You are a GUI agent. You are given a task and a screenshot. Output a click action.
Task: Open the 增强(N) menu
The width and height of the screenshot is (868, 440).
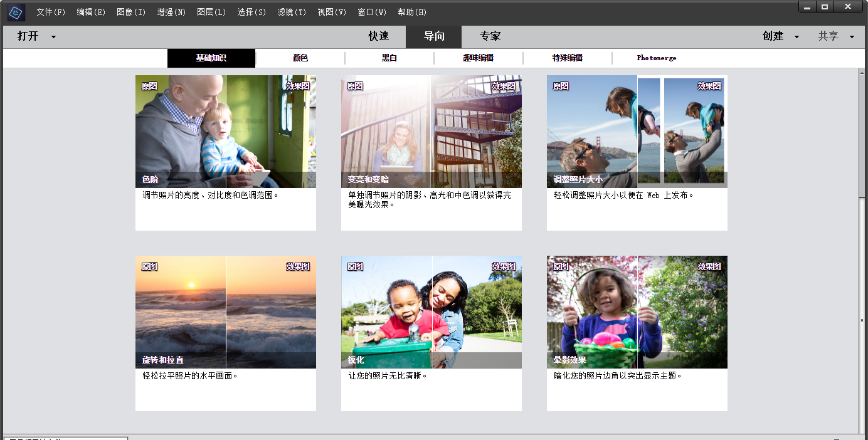point(171,13)
